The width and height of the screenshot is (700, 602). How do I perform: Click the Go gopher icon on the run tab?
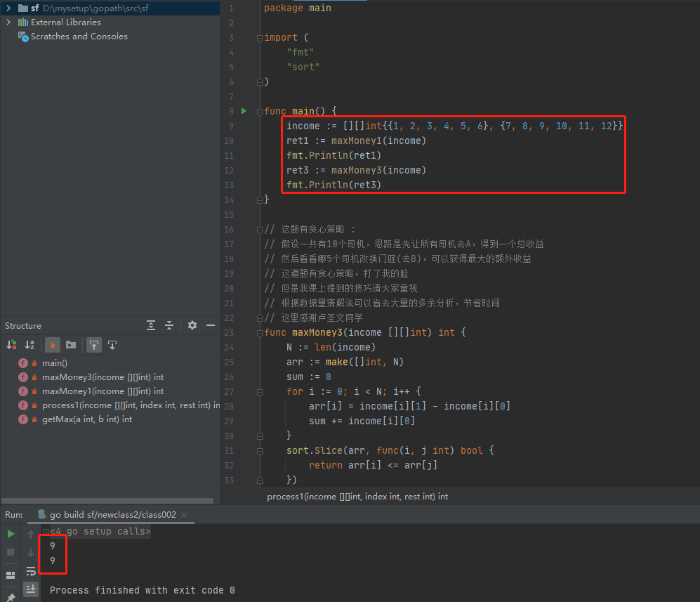click(41, 514)
